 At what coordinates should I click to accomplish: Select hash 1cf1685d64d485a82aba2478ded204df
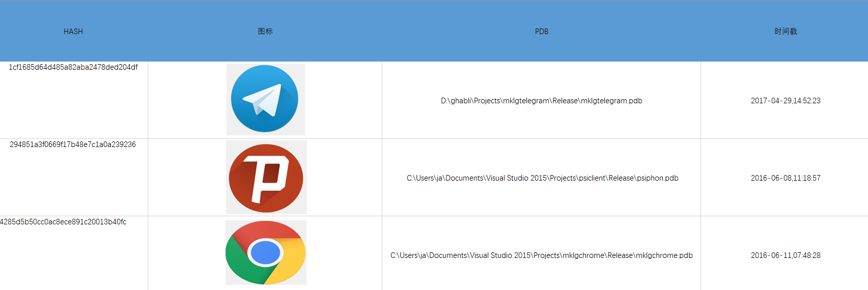click(73, 67)
